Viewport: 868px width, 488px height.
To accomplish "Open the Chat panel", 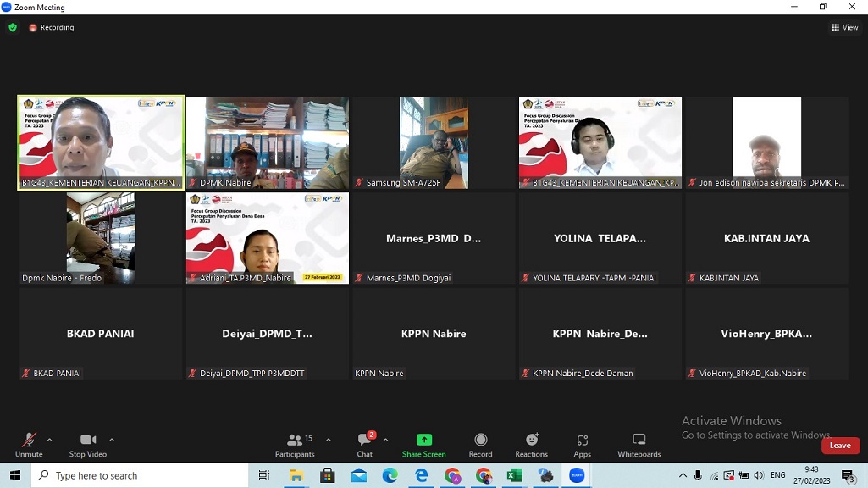I will click(x=365, y=446).
